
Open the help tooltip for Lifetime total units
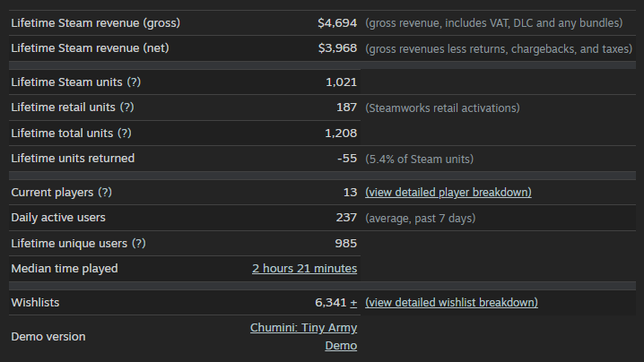coord(124,134)
